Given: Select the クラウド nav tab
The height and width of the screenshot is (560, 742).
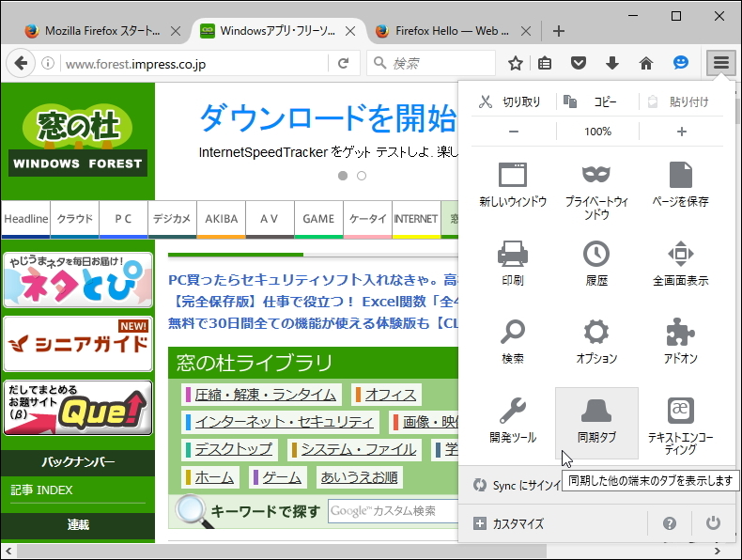Looking at the screenshot, I should pos(75,219).
